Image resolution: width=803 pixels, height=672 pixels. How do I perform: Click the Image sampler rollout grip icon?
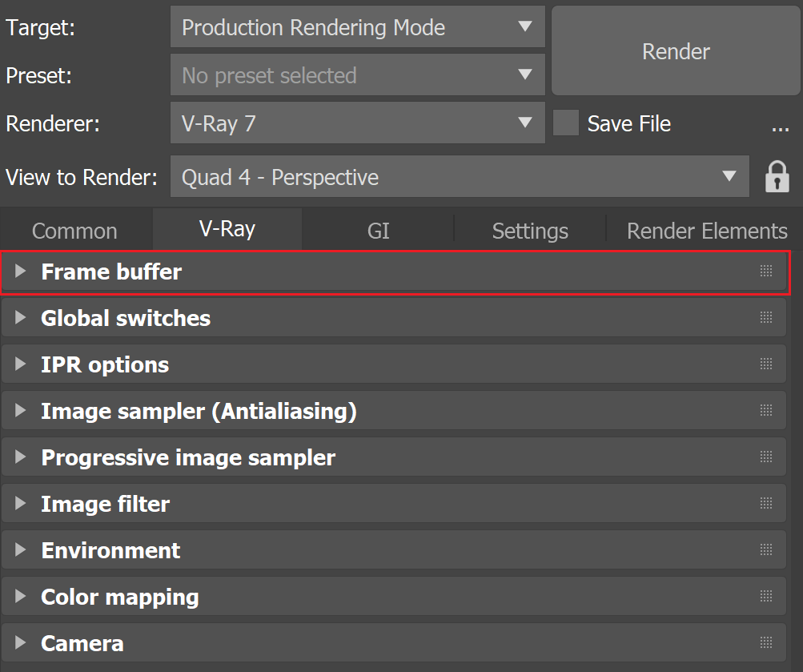[x=766, y=410]
